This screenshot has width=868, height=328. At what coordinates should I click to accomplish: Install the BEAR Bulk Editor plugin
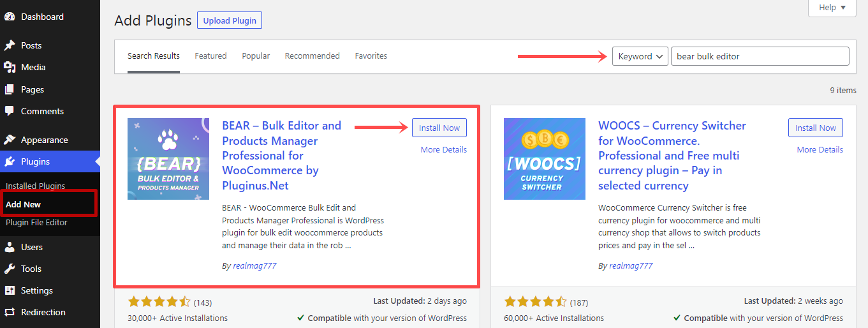click(439, 128)
